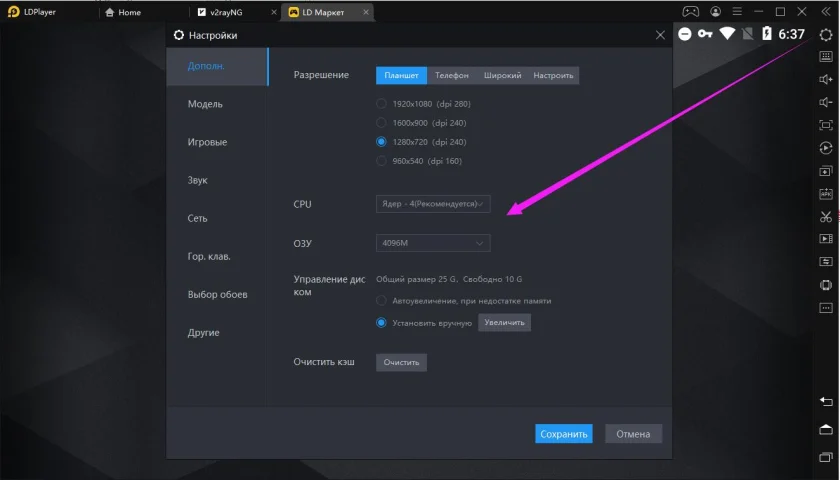The height and width of the screenshot is (480, 840).
Task: Click the Сохранить button
Action: tap(564, 434)
